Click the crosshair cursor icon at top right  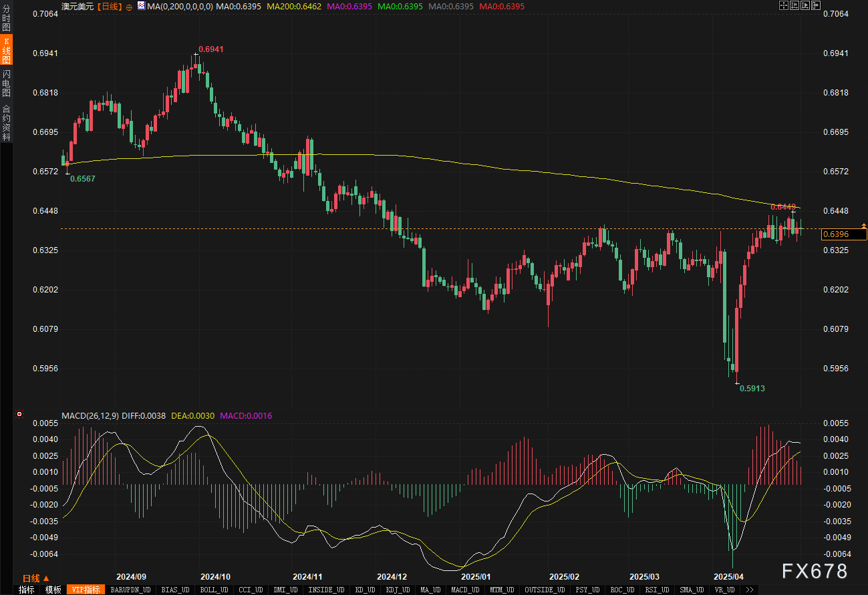[784, 5]
